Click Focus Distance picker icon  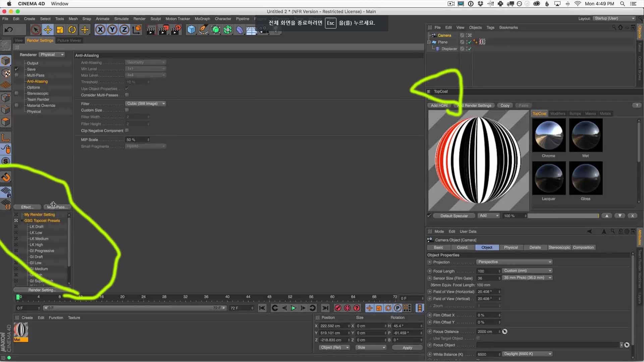505,331
